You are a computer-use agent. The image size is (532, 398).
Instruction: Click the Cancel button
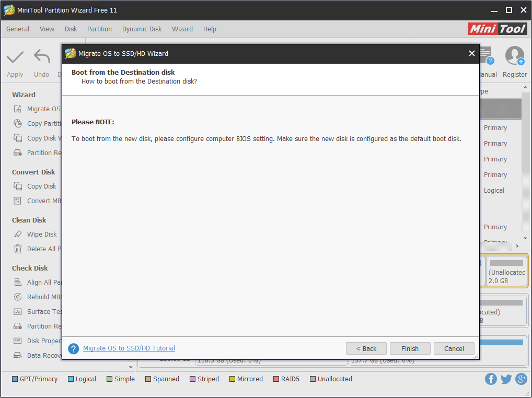point(454,348)
